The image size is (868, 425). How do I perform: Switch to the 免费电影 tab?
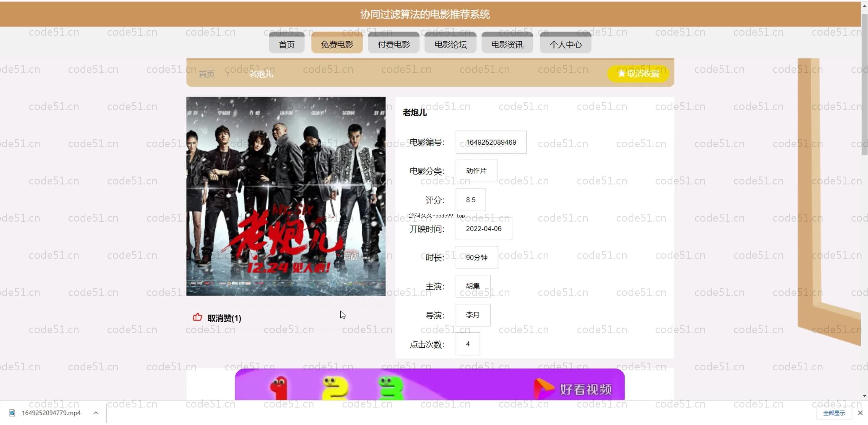[x=337, y=43]
